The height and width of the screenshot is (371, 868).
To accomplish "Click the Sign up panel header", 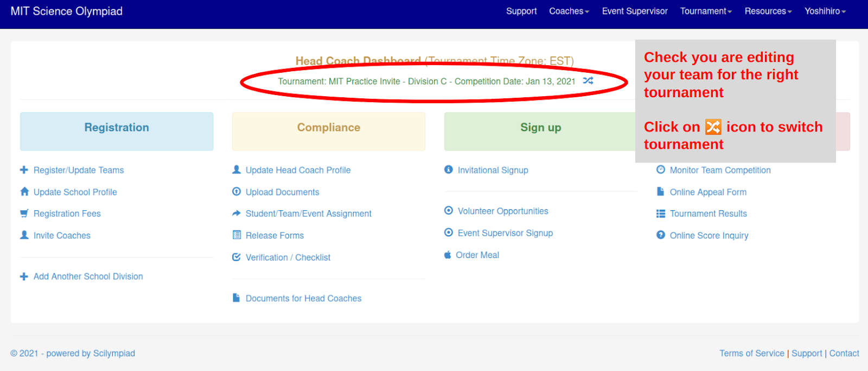I will pos(540,131).
